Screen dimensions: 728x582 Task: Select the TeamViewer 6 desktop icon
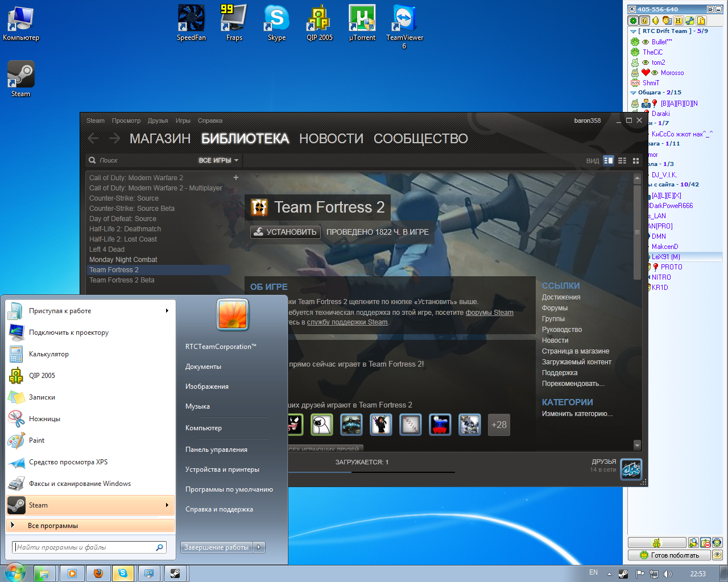click(x=404, y=27)
